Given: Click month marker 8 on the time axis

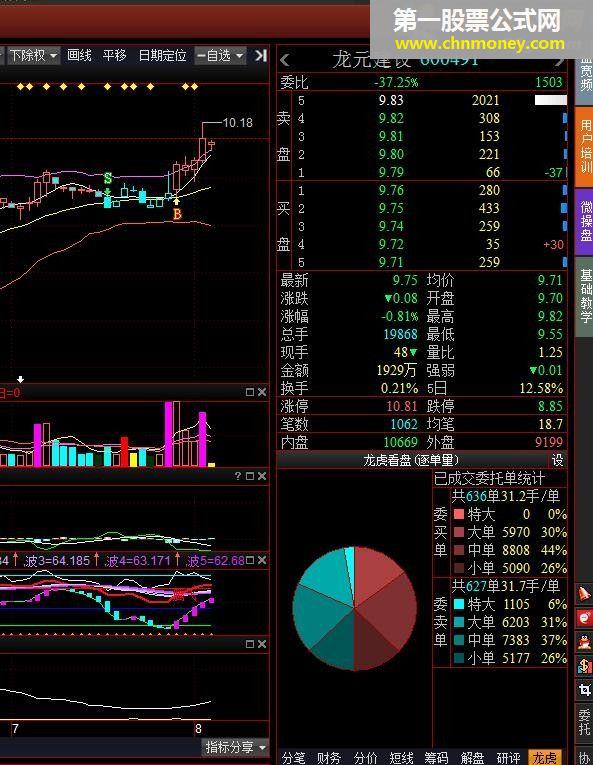Looking at the screenshot, I should click(198, 729).
